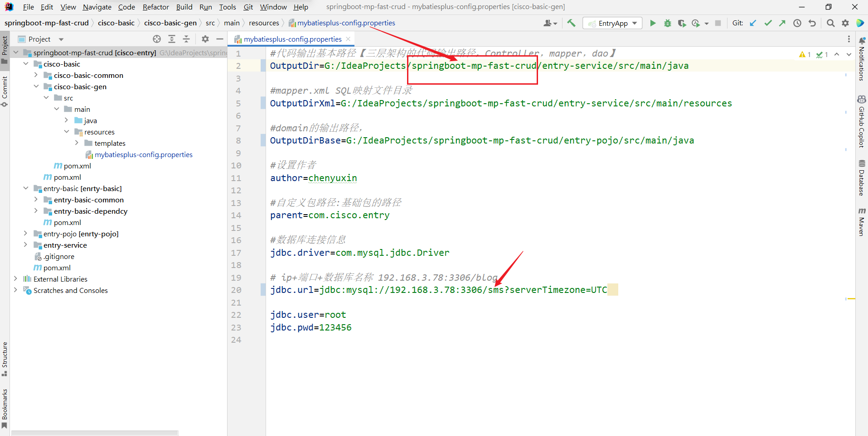Start EntryApp in Debug mode
This screenshot has width=868, height=436.
(667, 23)
